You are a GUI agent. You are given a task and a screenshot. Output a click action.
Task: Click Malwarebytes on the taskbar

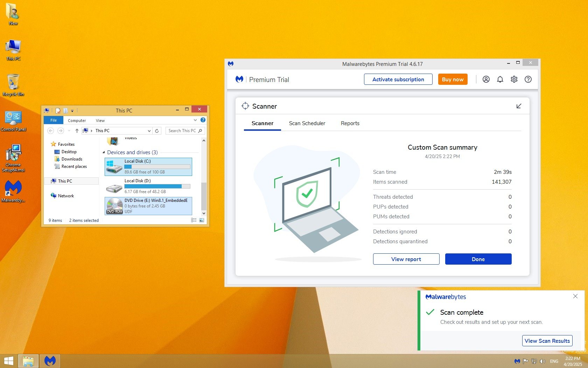tap(50, 361)
